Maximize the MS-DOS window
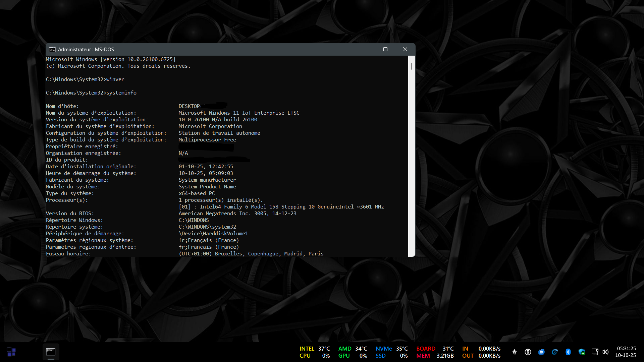The width and height of the screenshot is (644, 362). [385, 49]
